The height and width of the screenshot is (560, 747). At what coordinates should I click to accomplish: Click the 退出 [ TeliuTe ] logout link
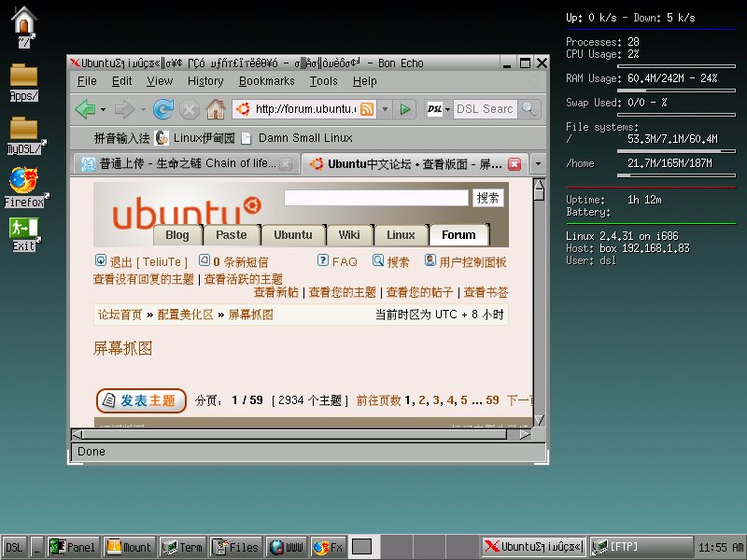tap(141, 262)
